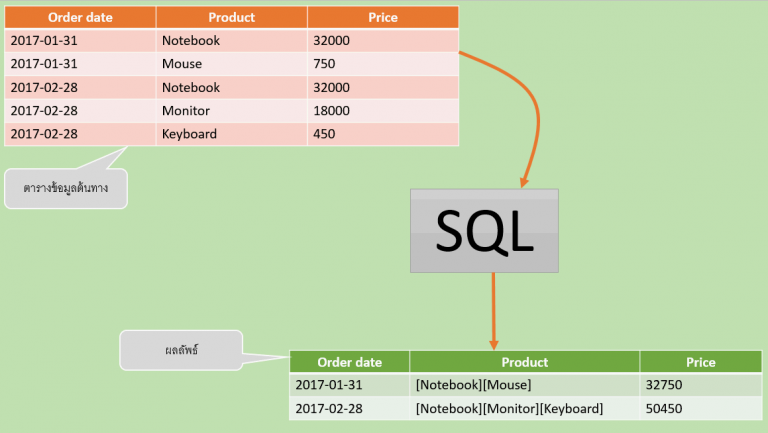
Task: Select date cell beside [Notebook][Monitor][Keyboard]
Action: pos(350,409)
